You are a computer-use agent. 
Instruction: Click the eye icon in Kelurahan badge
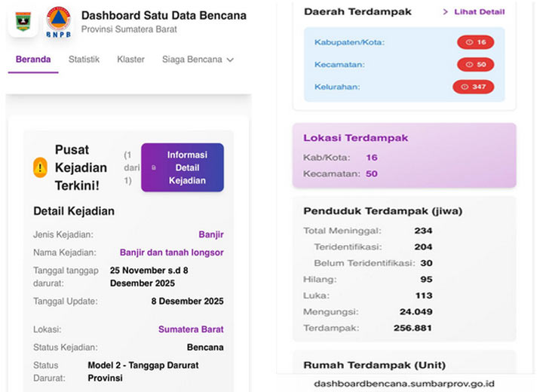pos(465,87)
